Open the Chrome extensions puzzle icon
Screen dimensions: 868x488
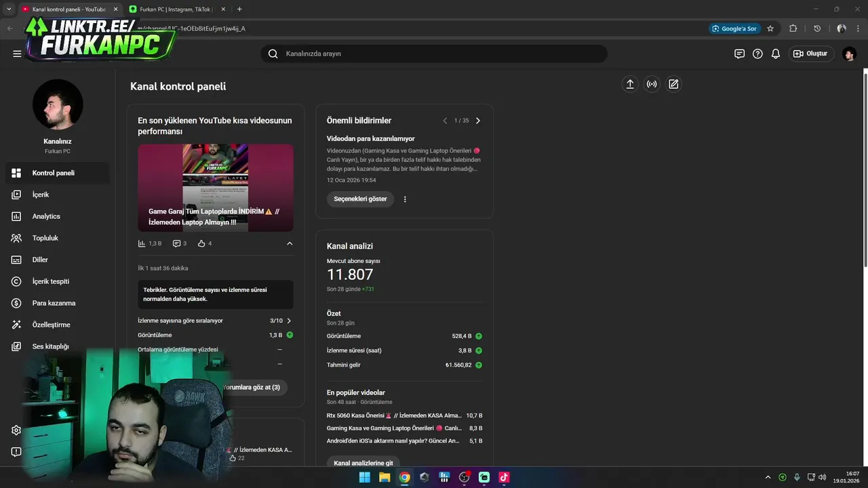[x=793, y=28]
